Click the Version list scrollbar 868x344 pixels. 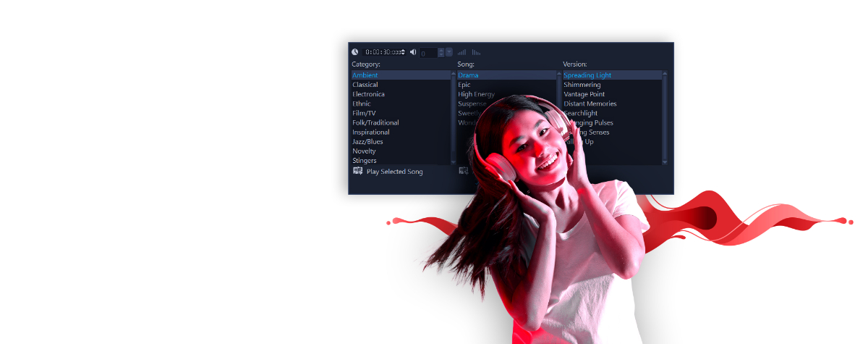[665, 117]
